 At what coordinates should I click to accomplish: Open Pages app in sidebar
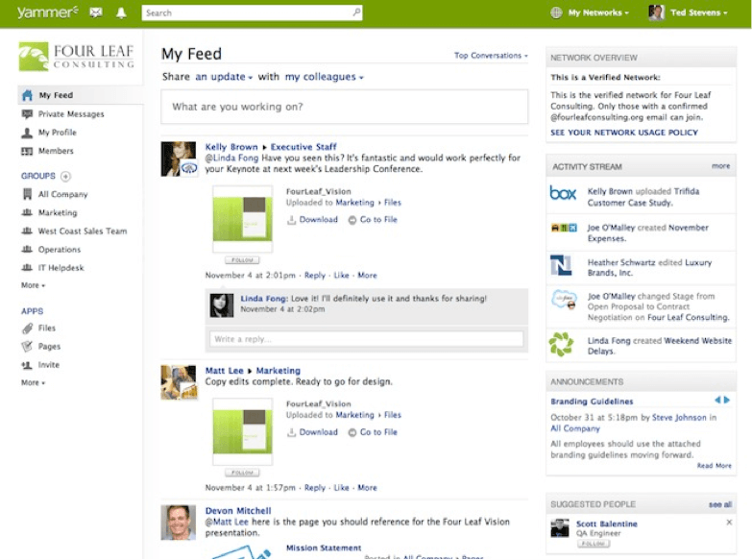[48, 347]
